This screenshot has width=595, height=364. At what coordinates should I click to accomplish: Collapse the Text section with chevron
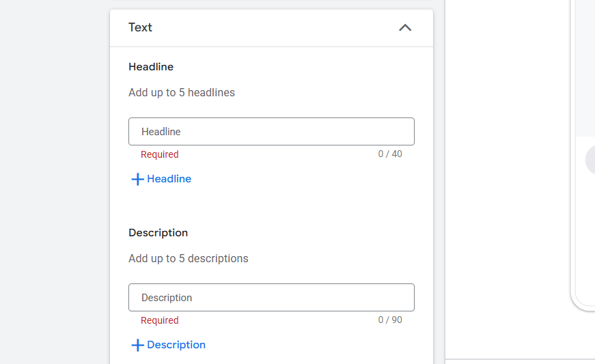pyautogui.click(x=405, y=28)
